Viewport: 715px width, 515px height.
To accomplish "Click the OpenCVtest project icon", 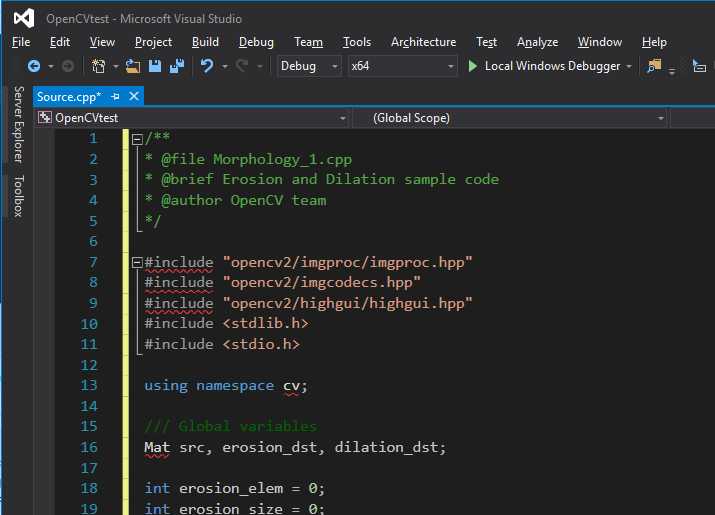I will click(x=44, y=118).
